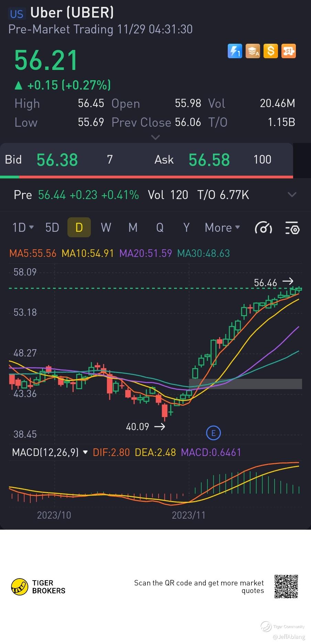This screenshot has height=644, width=311.
Task: Tap the Ask size 100
Action: 262,160
